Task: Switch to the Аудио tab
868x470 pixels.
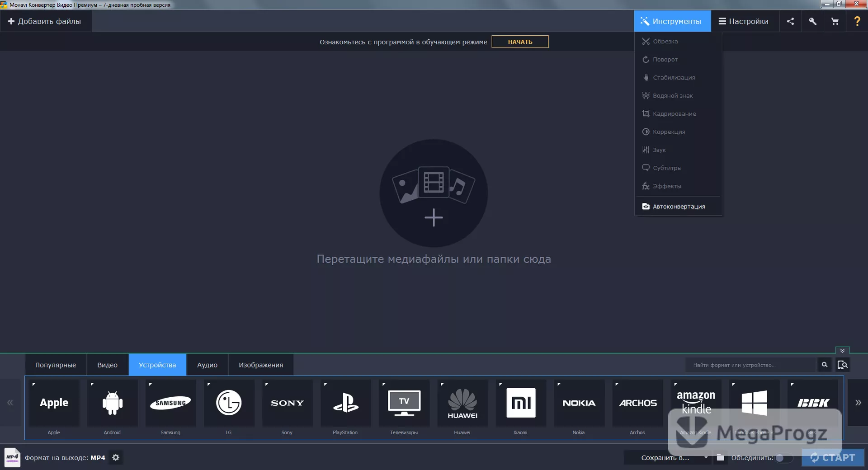Action: coord(207,365)
